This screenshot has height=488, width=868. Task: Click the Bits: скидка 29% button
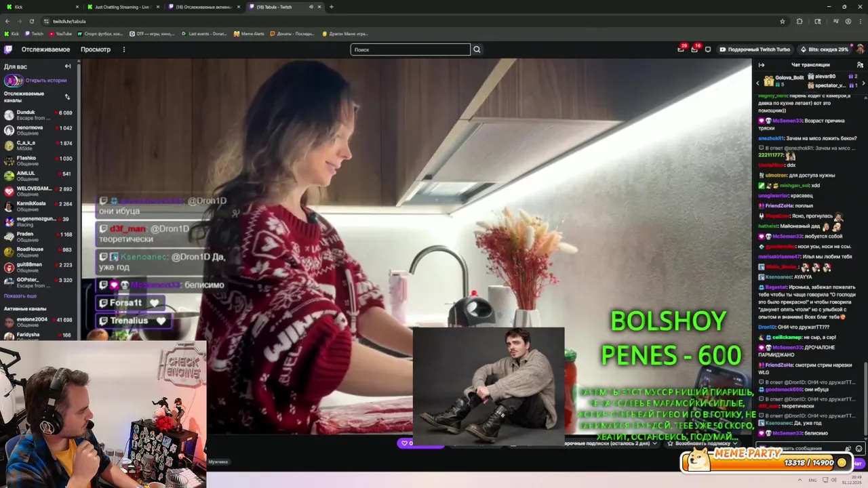[825, 49]
